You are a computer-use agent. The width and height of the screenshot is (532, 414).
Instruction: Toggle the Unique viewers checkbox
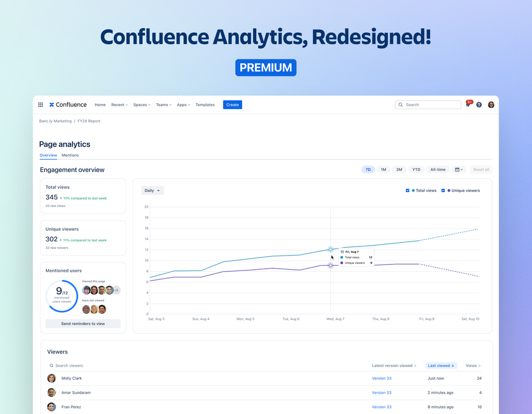pyautogui.click(x=443, y=191)
